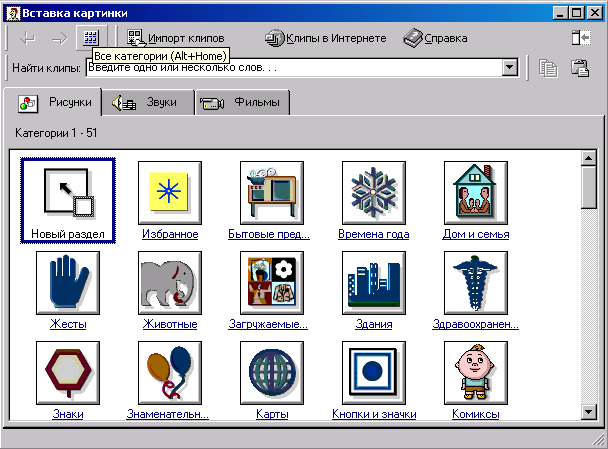608x449 pixels.
Task: Open the Времена года snowflake icon
Action: pos(374,193)
